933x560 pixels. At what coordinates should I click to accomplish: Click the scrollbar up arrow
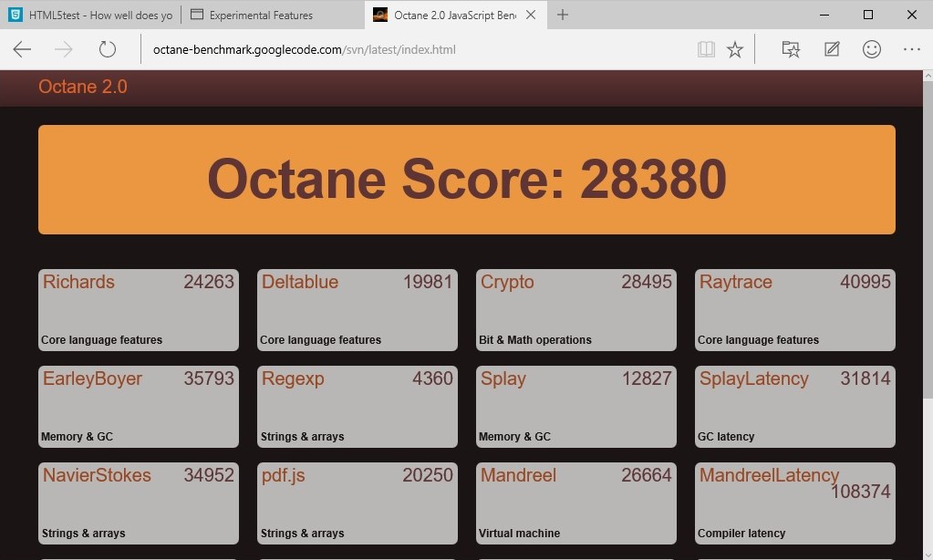[x=928, y=76]
